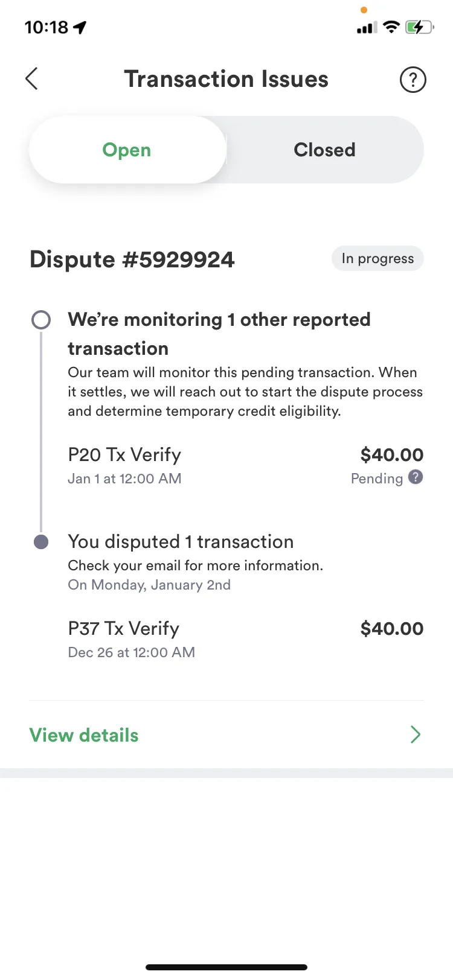Tap the battery charging icon in status bar
Image resolution: width=453 pixels, height=980 pixels.
419,27
